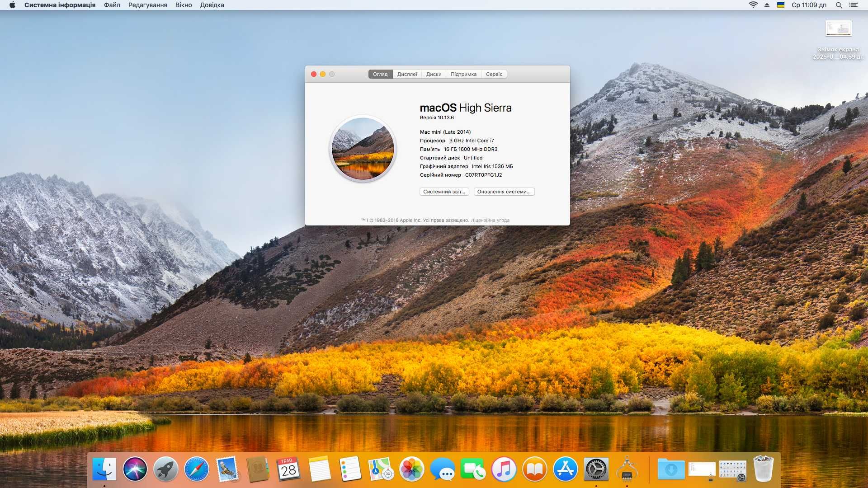Open the Maps app icon
The height and width of the screenshot is (488, 868).
(381, 469)
